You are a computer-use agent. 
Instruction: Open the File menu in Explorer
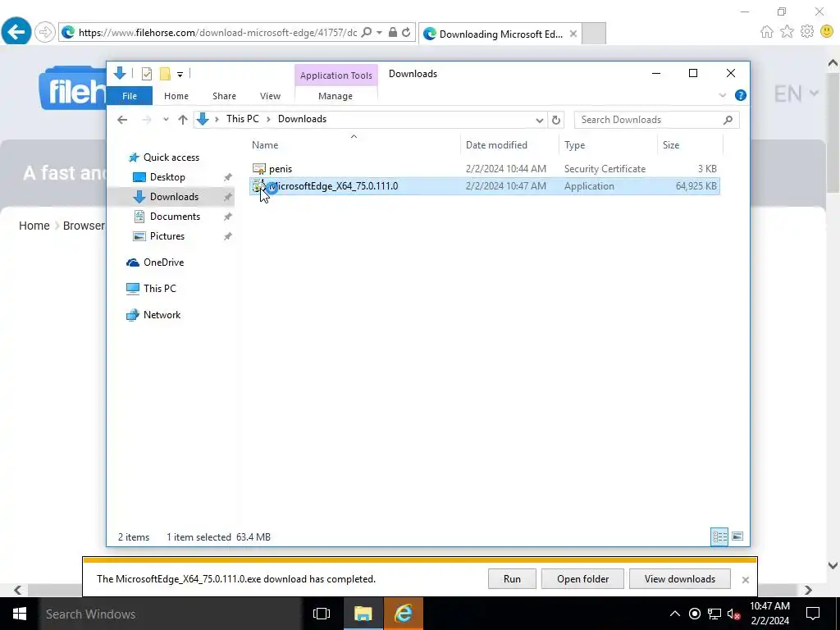tap(130, 96)
